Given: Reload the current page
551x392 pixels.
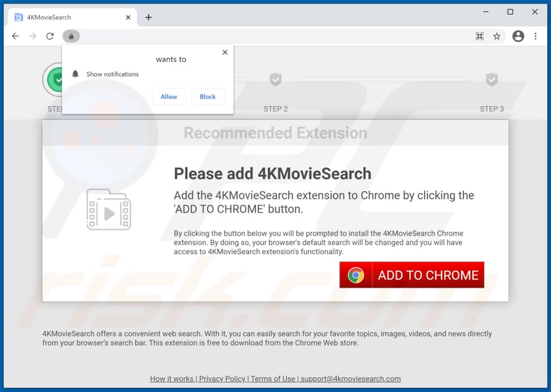Looking at the screenshot, I should click(x=50, y=36).
